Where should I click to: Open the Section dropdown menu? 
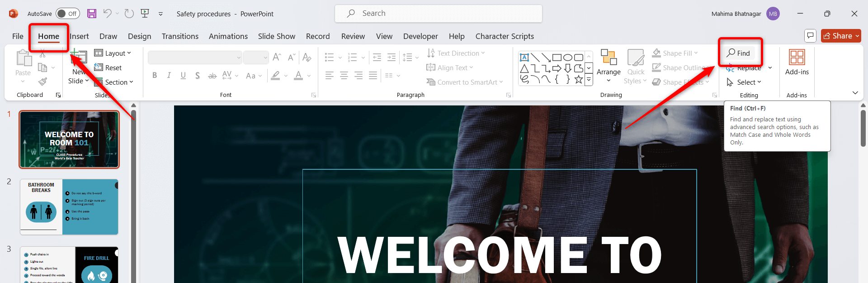114,82
